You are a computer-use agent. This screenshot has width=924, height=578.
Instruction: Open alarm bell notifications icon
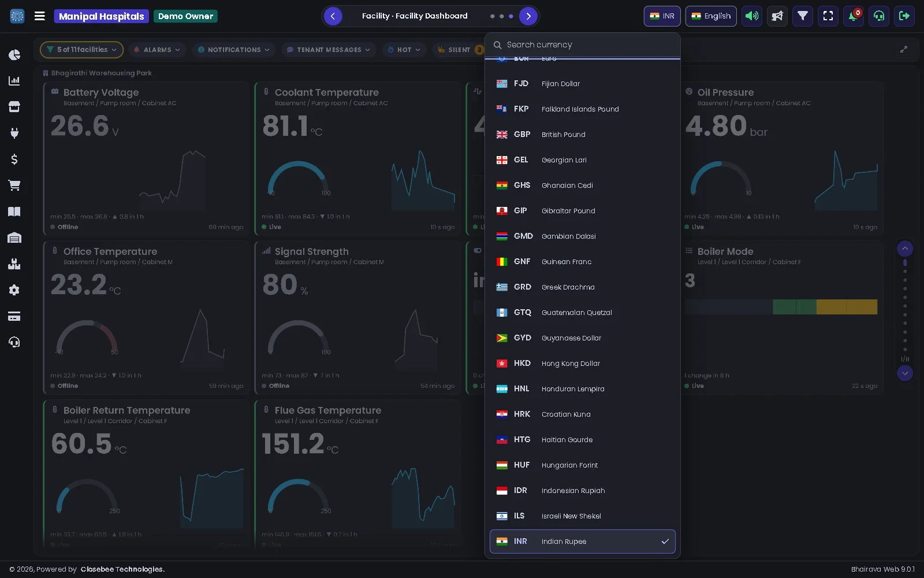854,16
